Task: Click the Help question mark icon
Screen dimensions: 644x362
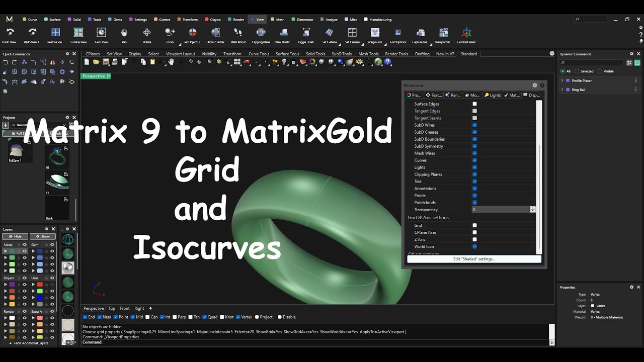Action: [388, 62]
